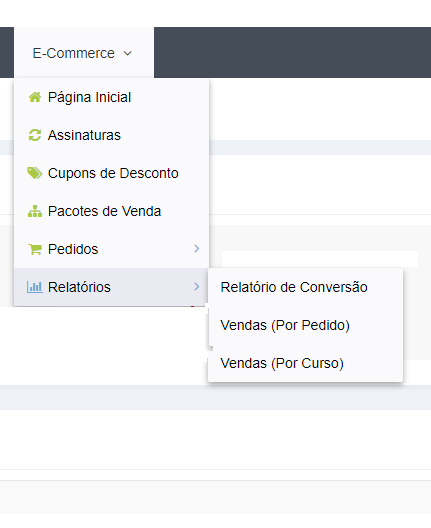Select Página Inicial menu item
The image size is (431, 528).
point(111,97)
